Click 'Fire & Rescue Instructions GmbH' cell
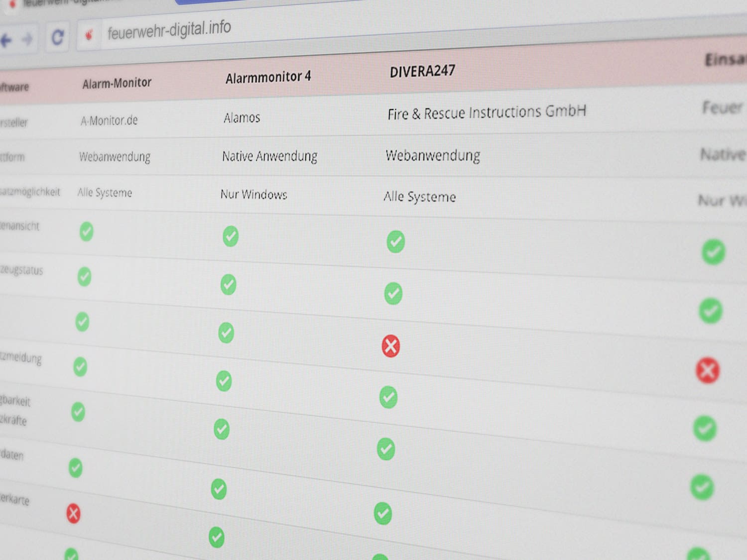Viewport: 747px width, 560px height. pyautogui.click(x=487, y=112)
